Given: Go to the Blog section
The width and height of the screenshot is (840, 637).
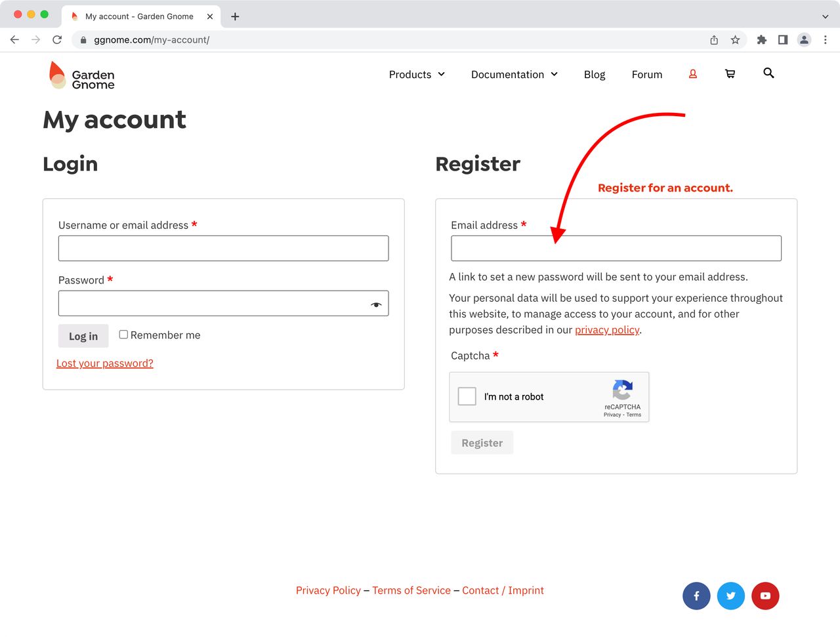Looking at the screenshot, I should click(594, 74).
